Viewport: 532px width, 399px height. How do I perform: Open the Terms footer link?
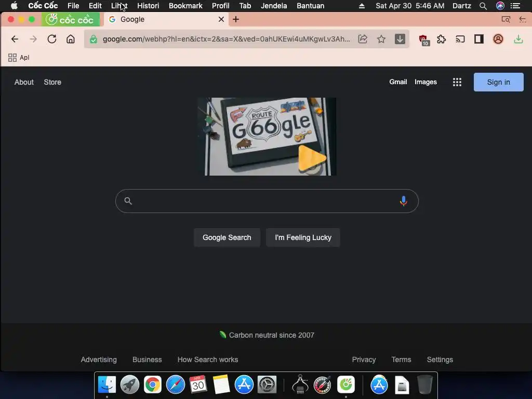[401, 360]
